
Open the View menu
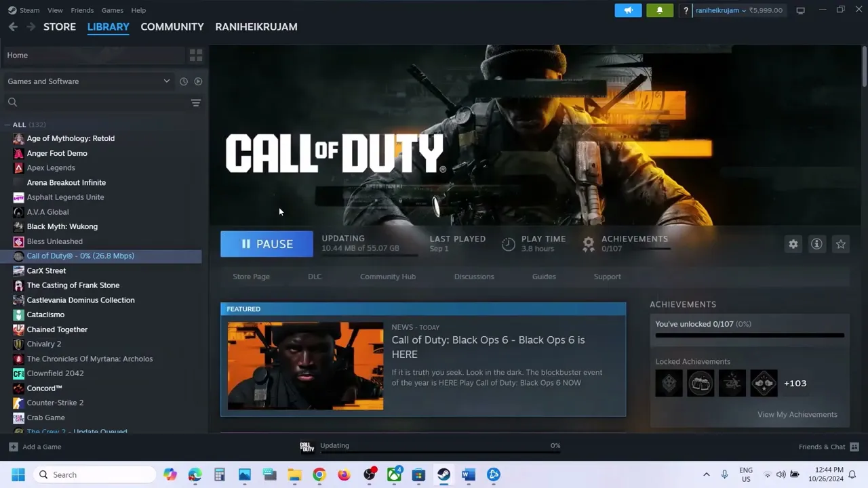pos(55,10)
